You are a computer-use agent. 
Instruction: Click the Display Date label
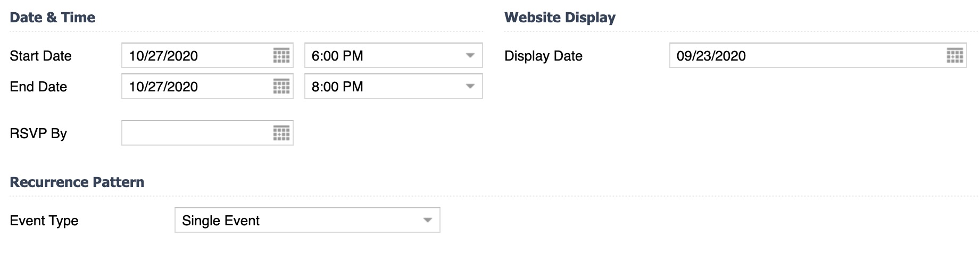543,56
